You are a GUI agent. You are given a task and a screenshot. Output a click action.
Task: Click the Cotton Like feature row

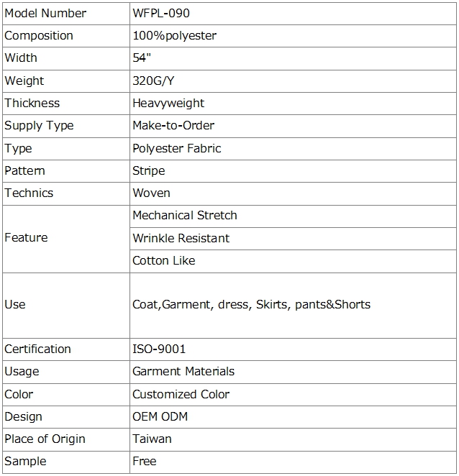coord(164,260)
